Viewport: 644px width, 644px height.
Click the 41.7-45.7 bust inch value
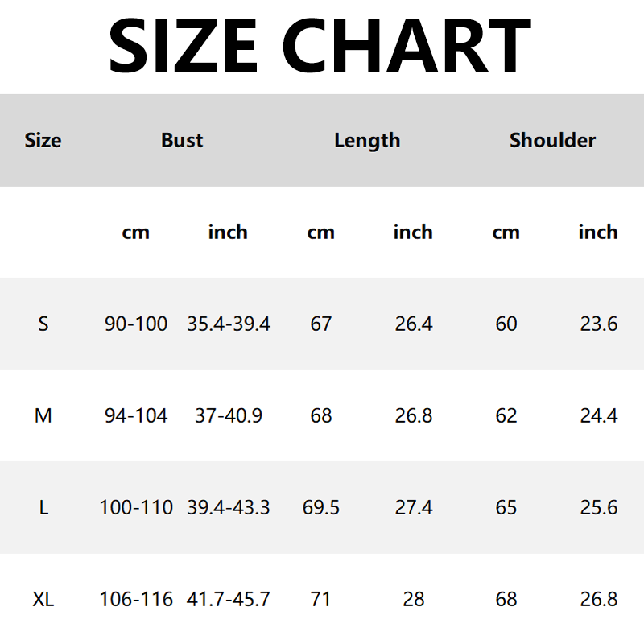pyautogui.click(x=229, y=599)
